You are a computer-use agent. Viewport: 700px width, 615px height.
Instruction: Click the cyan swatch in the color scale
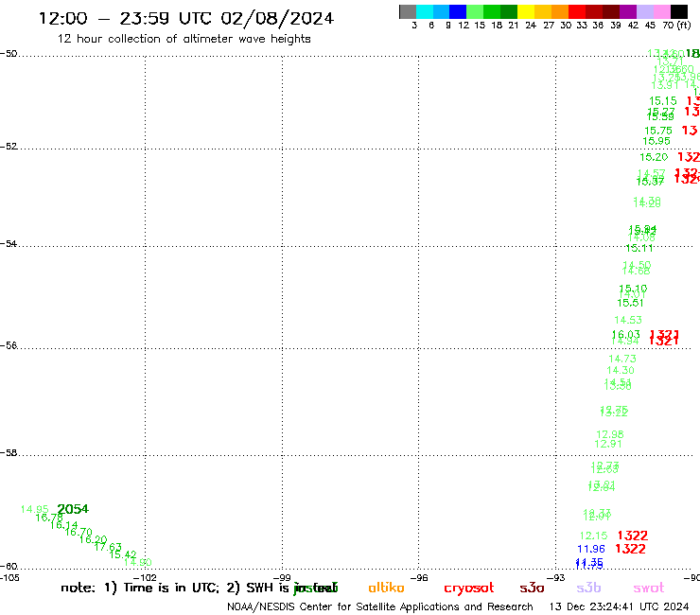point(425,11)
